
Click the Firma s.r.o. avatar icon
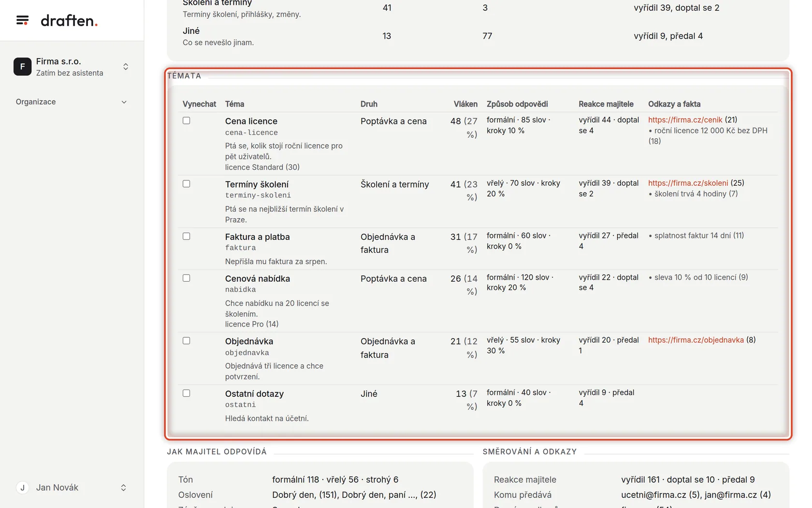[22, 67]
